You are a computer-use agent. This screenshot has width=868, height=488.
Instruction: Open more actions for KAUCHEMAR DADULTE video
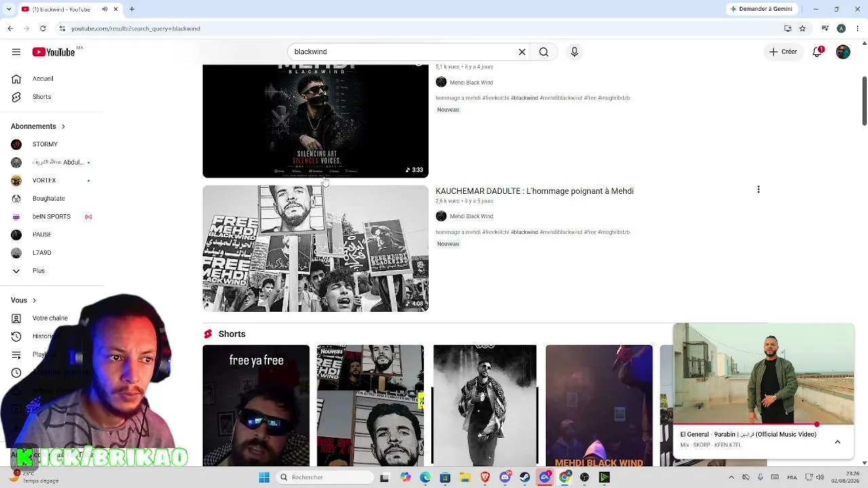(758, 190)
